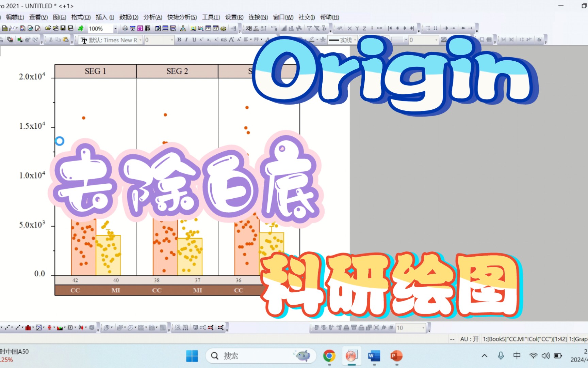Screen dimensions: 588x368
Task: Click the Open file folder icon
Action: tap(48, 28)
